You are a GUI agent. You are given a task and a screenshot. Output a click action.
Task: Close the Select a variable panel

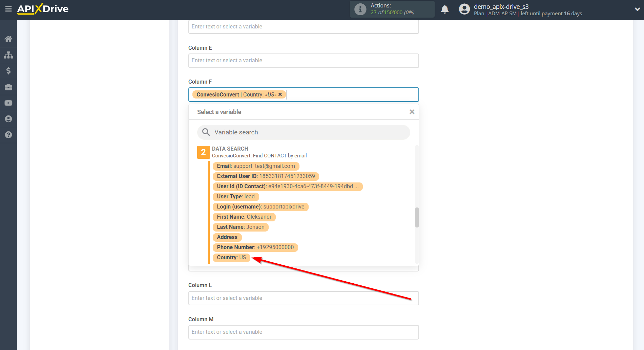click(x=412, y=112)
